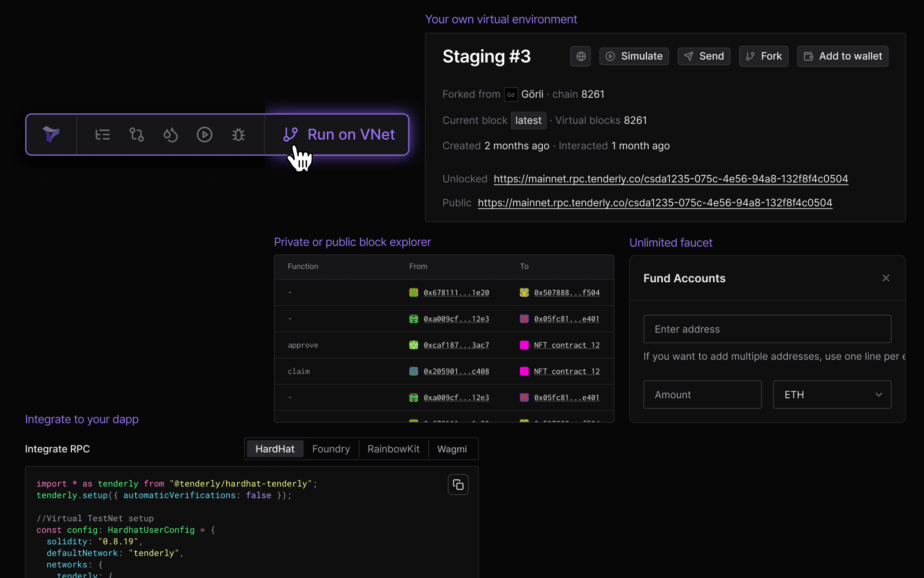The width and height of the screenshot is (924, 578).
Task: Click the Fork button
Action: coord(764,56)
